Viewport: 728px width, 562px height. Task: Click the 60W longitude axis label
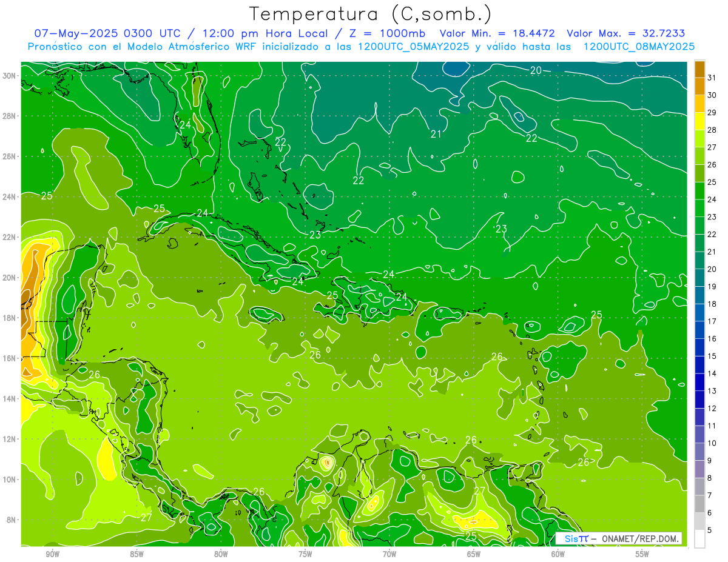(x=558, y=554)
